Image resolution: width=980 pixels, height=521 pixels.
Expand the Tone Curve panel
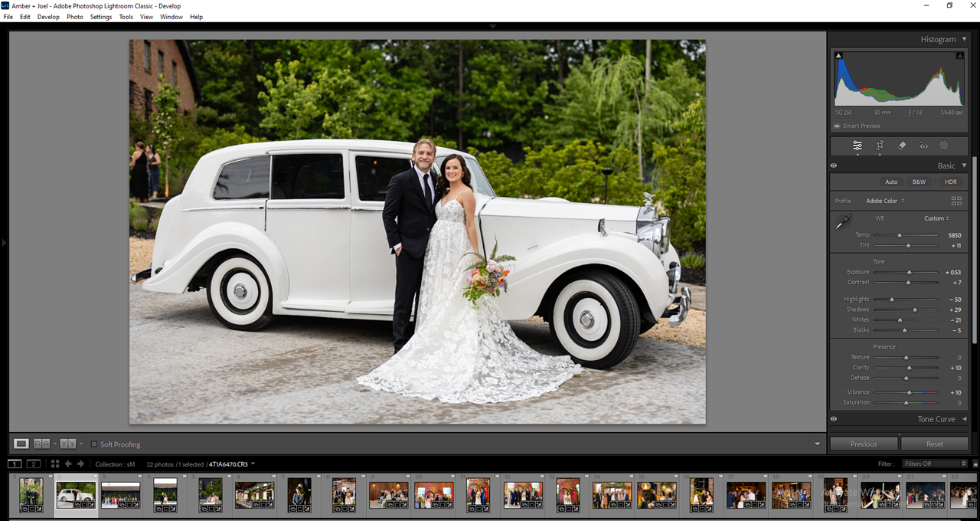pyautogui.click(x=965, y=419)
